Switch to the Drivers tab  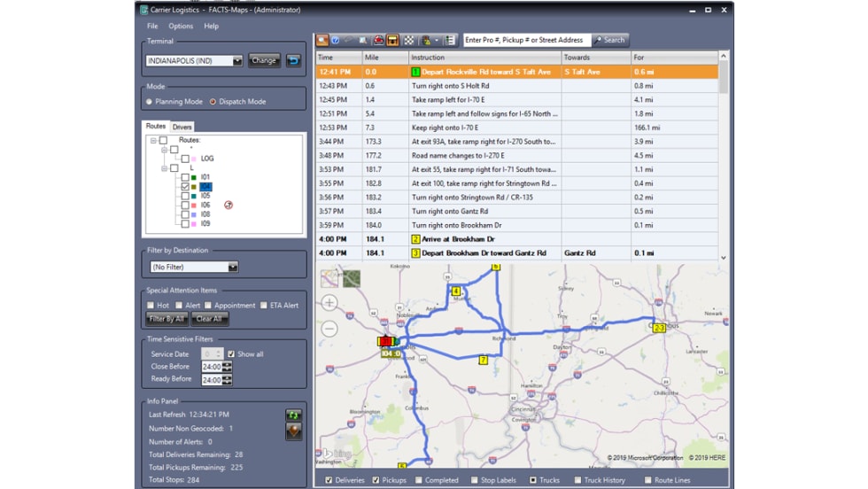click(x=182, y=127)
